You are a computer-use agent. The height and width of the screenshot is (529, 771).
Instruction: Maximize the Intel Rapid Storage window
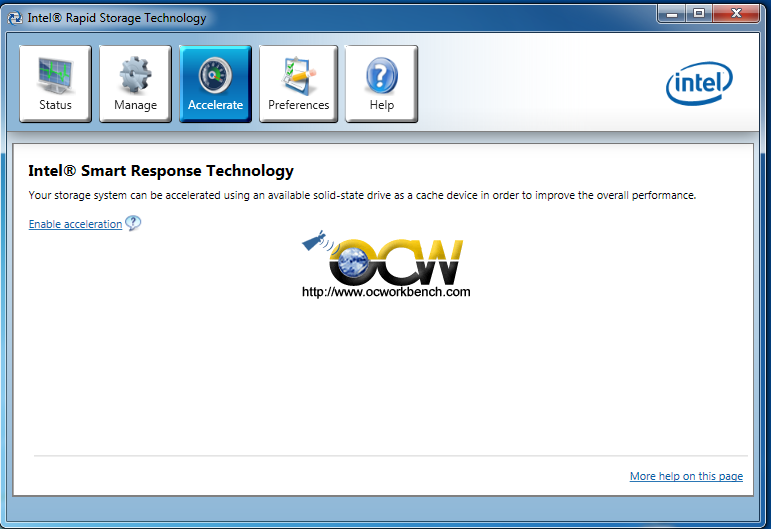[699, 14]
